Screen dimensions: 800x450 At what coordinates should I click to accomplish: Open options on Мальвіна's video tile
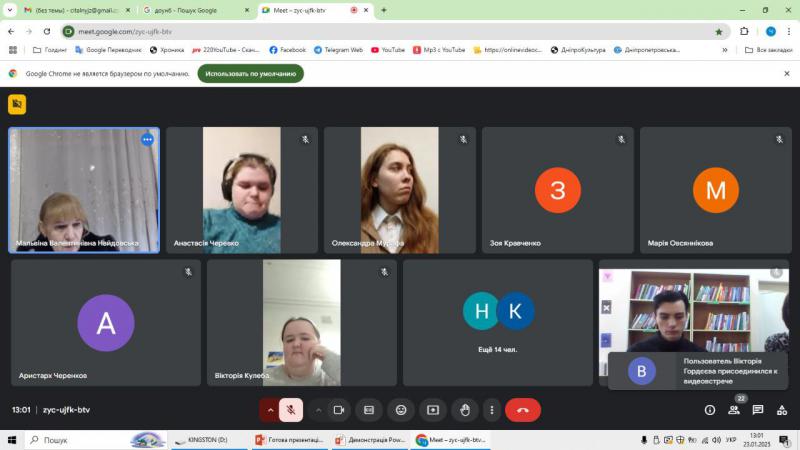(147, 139)
